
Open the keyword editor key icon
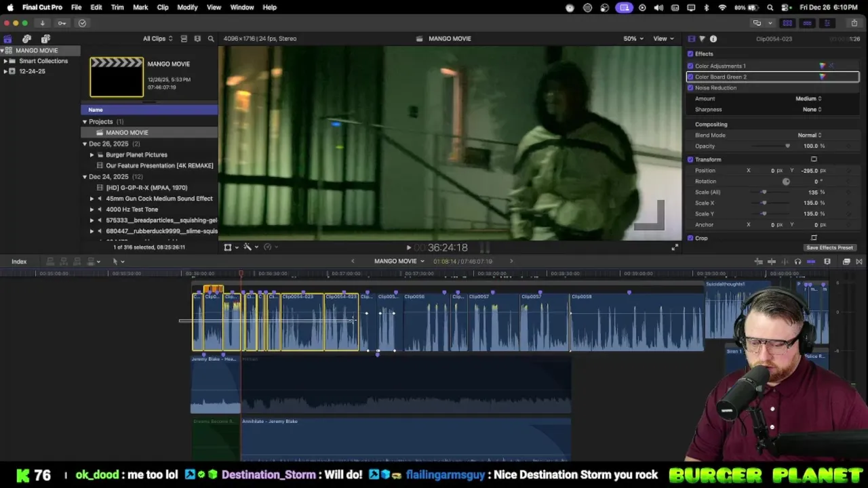62,23
